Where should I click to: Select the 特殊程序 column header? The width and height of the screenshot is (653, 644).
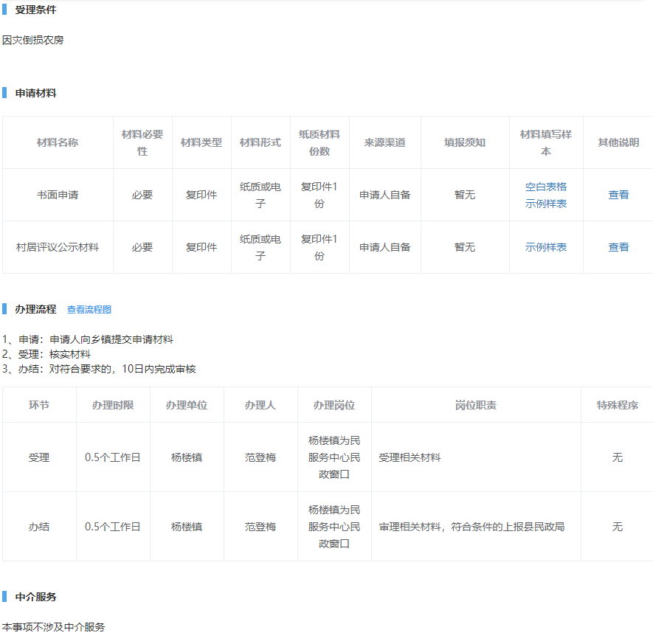[617, 405]
